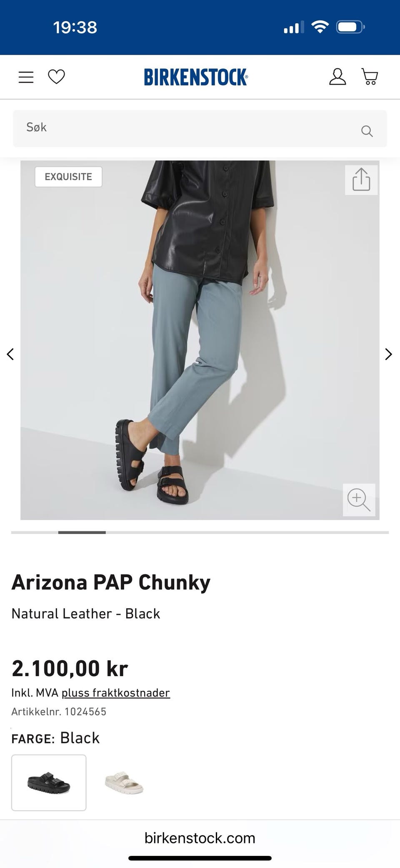Open the pluss fraktkostnader link
This screenshot has width=400, height=868.
116,693
